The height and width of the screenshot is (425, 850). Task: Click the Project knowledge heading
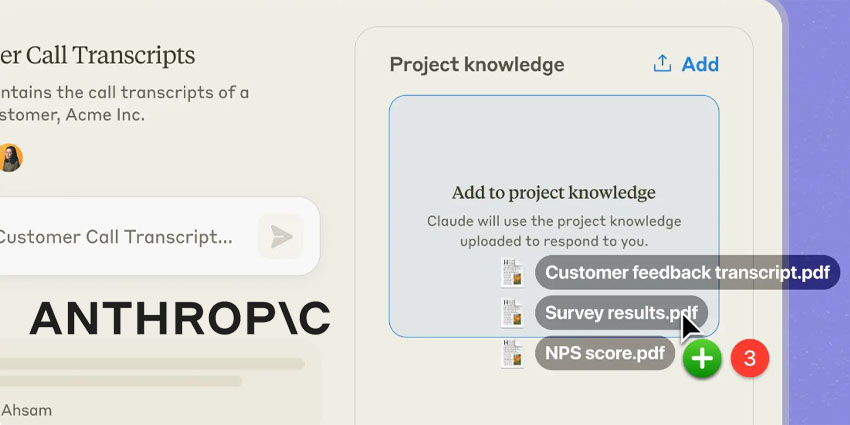(x=477, y=65)
